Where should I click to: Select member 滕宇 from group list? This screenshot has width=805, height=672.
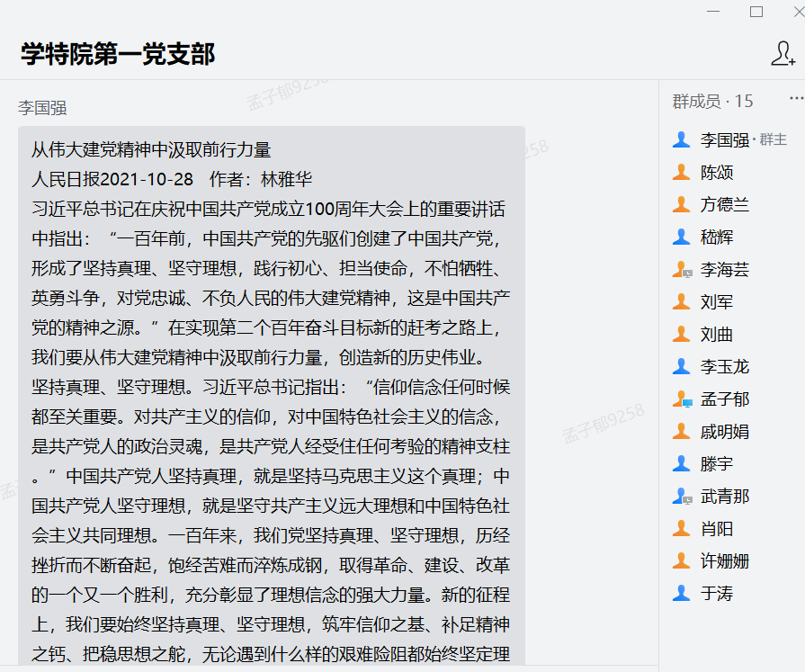717,464
